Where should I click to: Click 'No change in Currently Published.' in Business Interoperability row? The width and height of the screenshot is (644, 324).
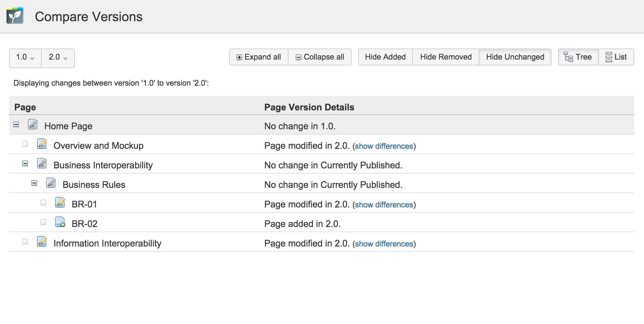coord(333,165)
